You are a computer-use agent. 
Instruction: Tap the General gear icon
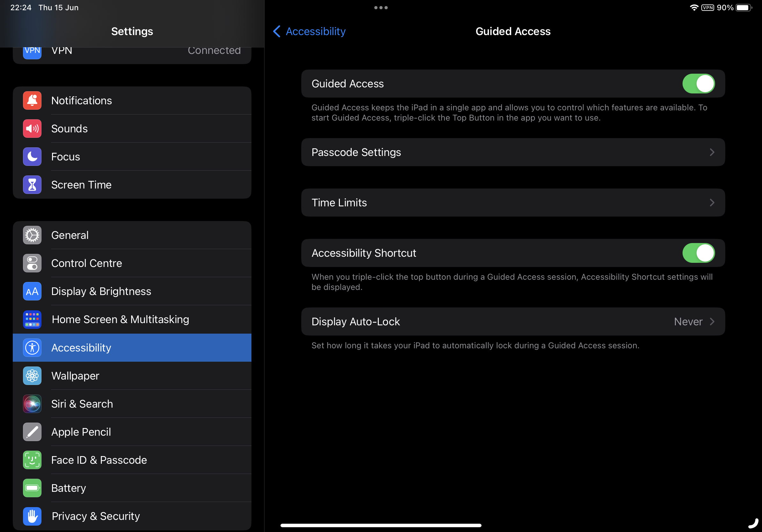[32, 235]
